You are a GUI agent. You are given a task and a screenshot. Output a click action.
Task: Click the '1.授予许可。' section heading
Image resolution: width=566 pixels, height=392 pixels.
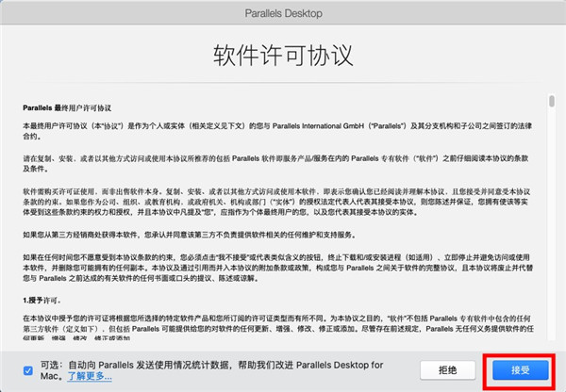[x=42, y=301]
